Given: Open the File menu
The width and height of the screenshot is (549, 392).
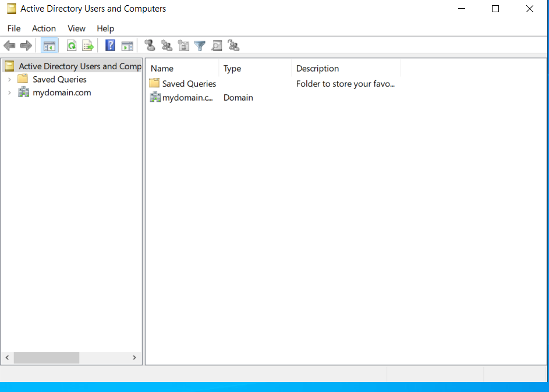Looking at the screenshot, I should click(13, 28).
